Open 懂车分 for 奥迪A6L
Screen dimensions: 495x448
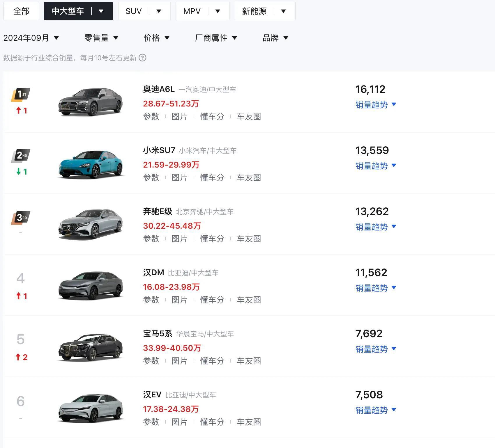212,116
